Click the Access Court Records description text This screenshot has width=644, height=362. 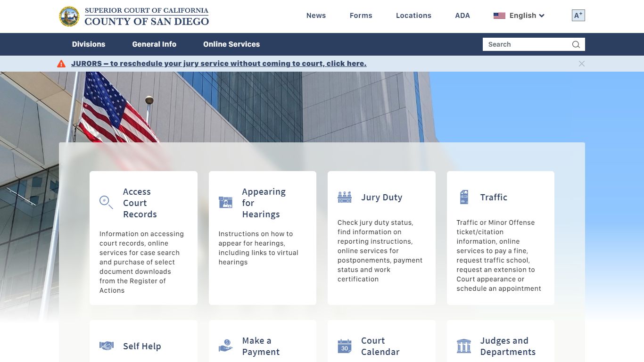[x=141, y=262]
